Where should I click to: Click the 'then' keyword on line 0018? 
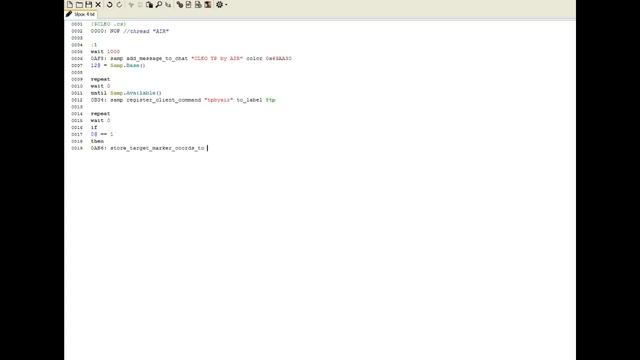click(97, 141)
